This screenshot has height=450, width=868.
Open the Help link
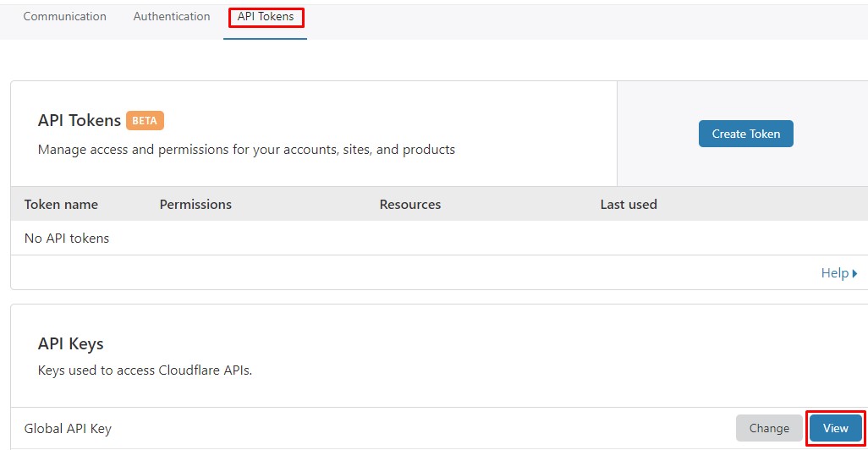coord(839,273)
